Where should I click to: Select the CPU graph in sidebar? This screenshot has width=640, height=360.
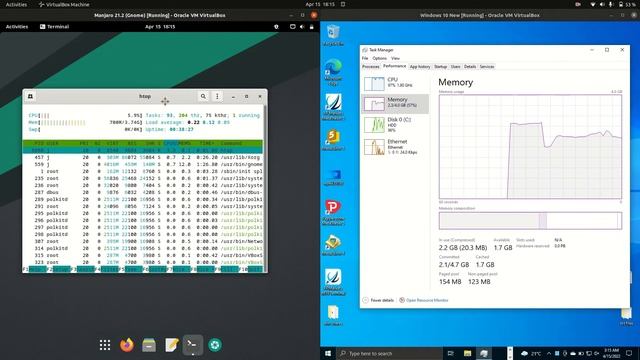[395, 83]
